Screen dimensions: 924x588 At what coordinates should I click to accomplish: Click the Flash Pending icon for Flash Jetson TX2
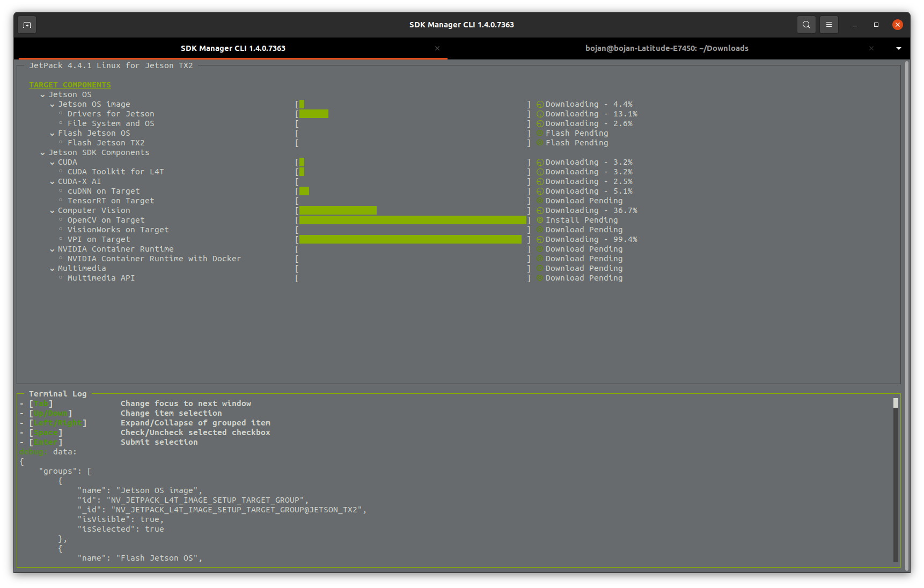coord(540,143)
